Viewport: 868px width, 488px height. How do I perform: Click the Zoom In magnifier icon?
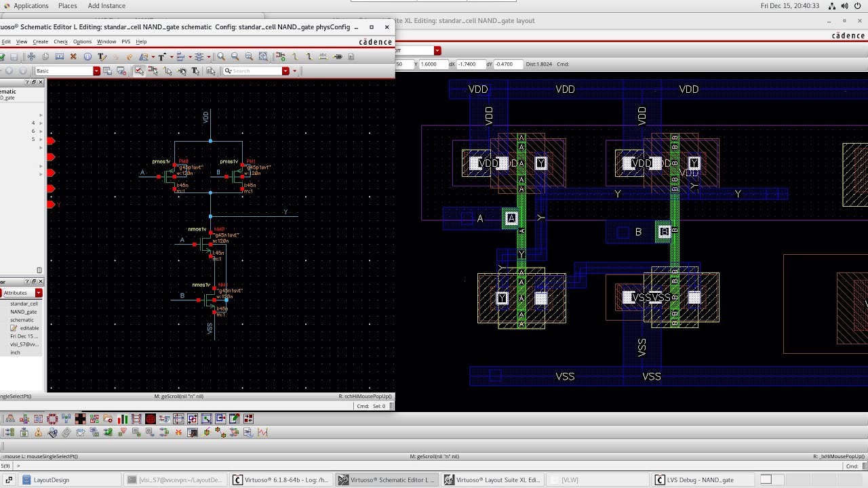pyautogui.click(x=221, y=56)
